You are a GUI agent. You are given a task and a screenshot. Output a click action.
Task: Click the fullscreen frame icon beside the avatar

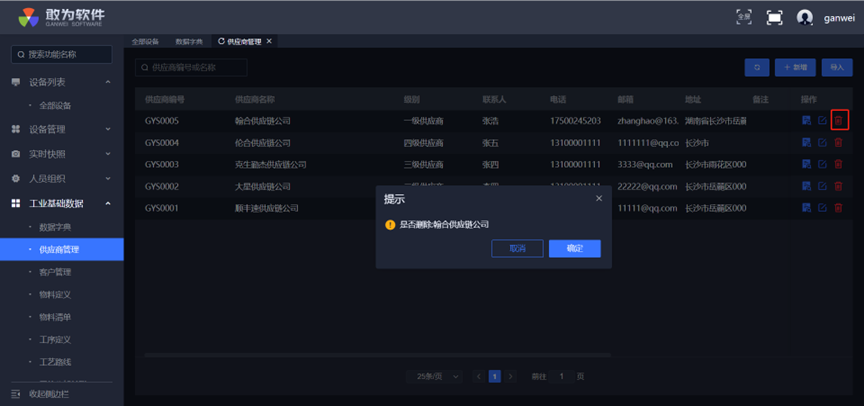[x=775, y=18]
